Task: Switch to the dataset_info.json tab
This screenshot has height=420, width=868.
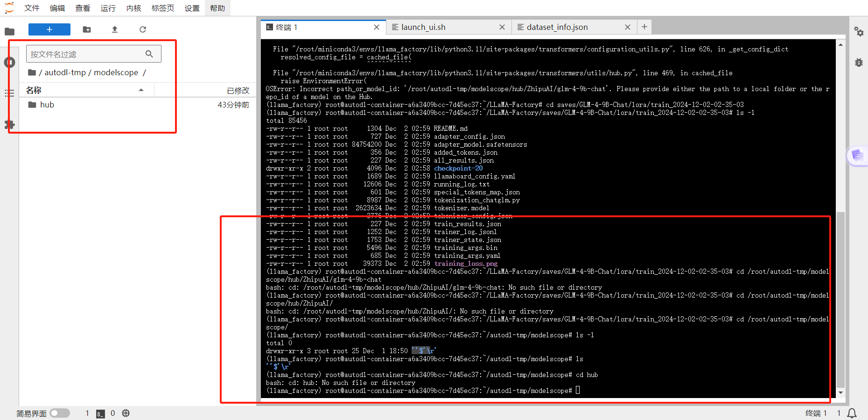Action: 557,27
